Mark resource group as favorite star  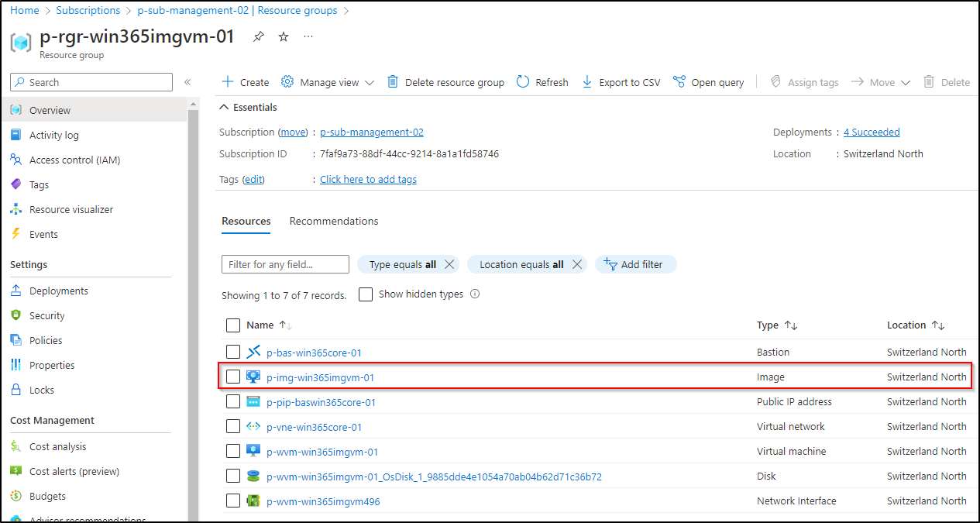click(284, 36)
